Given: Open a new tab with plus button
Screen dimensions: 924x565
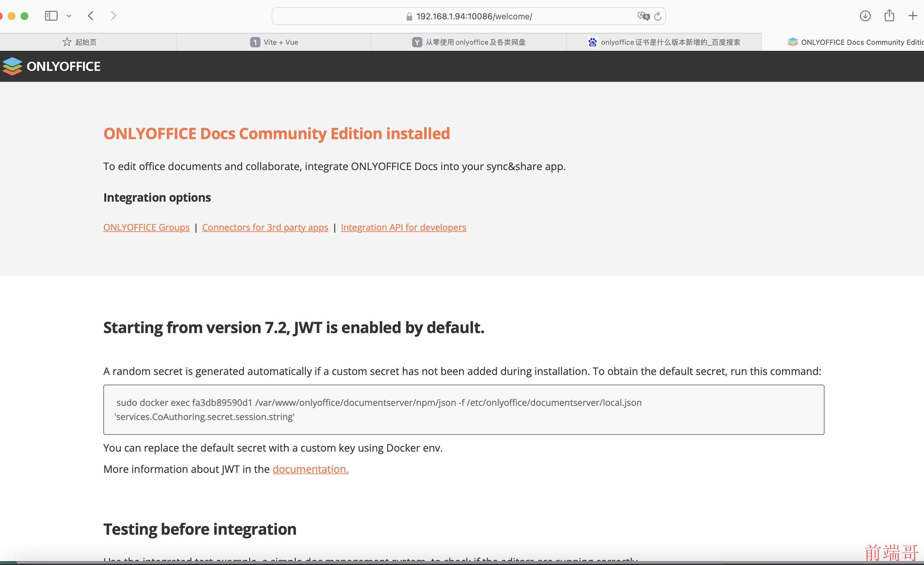Looking at the screenshot, I should coord(913,16).
